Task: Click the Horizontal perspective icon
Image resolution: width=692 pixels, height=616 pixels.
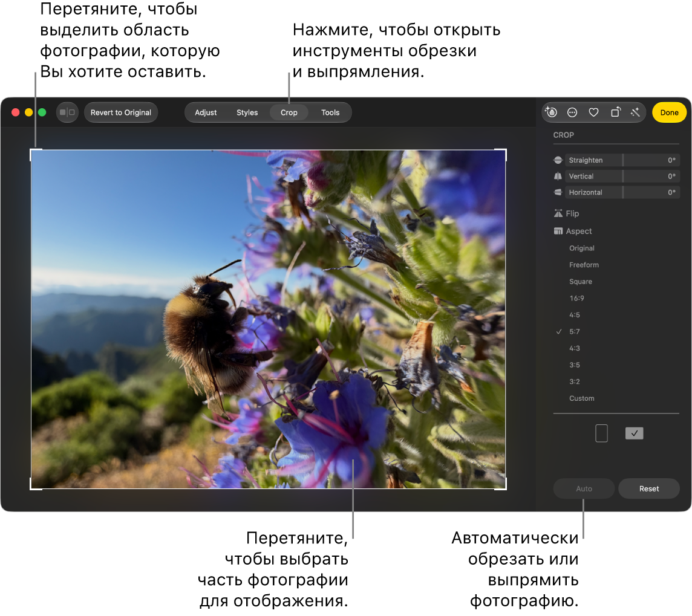Action: (x=558, y=192)
